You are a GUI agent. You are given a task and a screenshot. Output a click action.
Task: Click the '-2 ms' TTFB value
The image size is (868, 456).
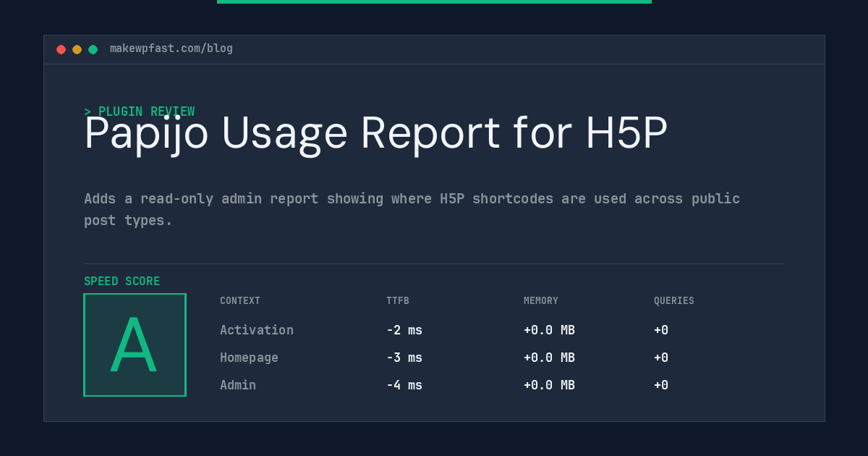point(404,330)
